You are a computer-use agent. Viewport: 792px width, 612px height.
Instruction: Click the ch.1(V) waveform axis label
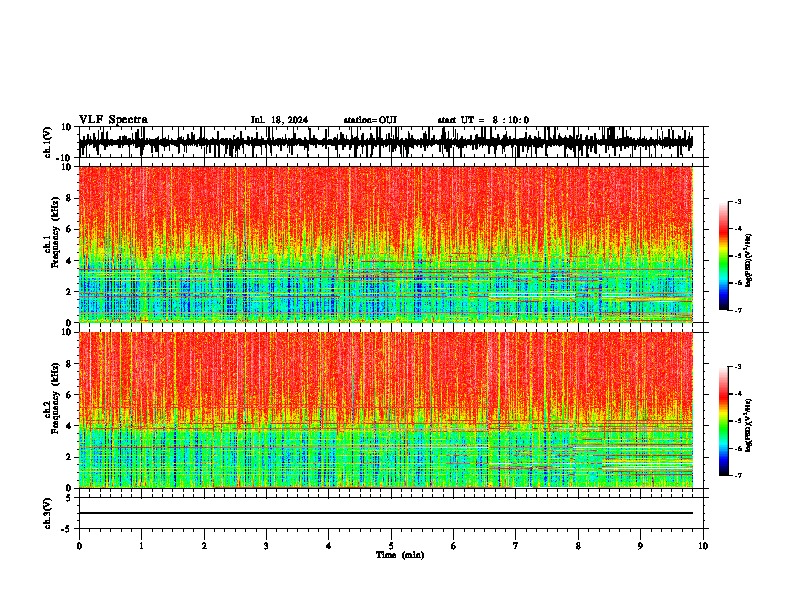click(48, 142)
